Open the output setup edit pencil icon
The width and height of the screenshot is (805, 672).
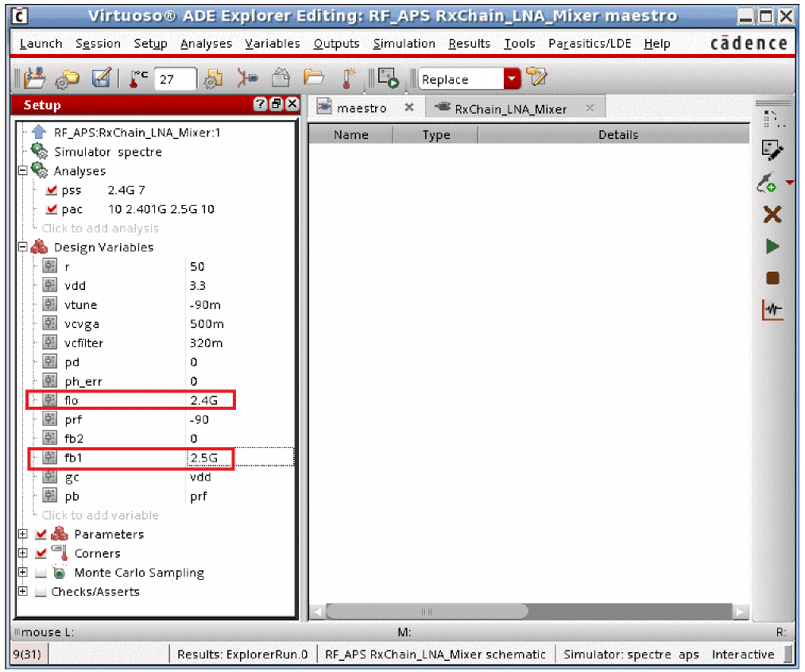point(772,150)
